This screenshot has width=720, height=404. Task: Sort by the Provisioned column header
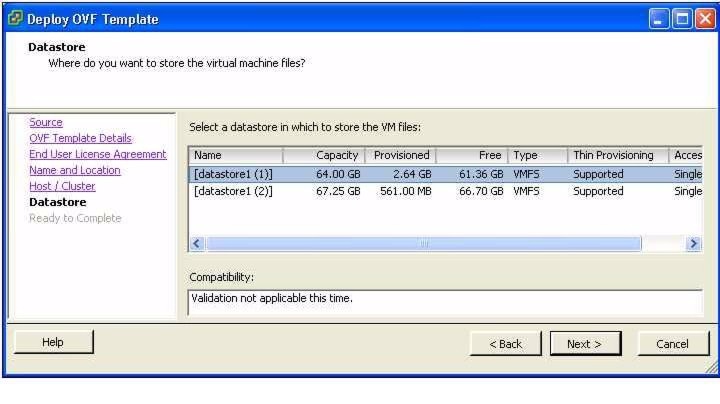400,155
